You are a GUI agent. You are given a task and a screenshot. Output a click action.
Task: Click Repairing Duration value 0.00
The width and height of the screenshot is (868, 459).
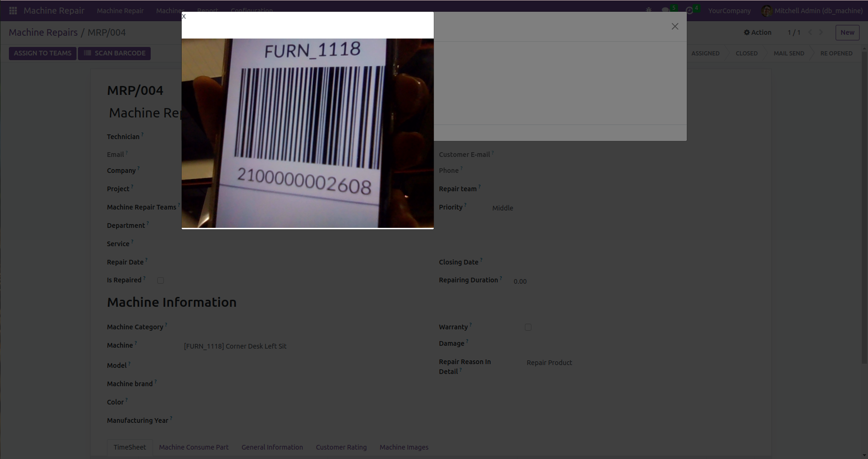tap(520, 281)
